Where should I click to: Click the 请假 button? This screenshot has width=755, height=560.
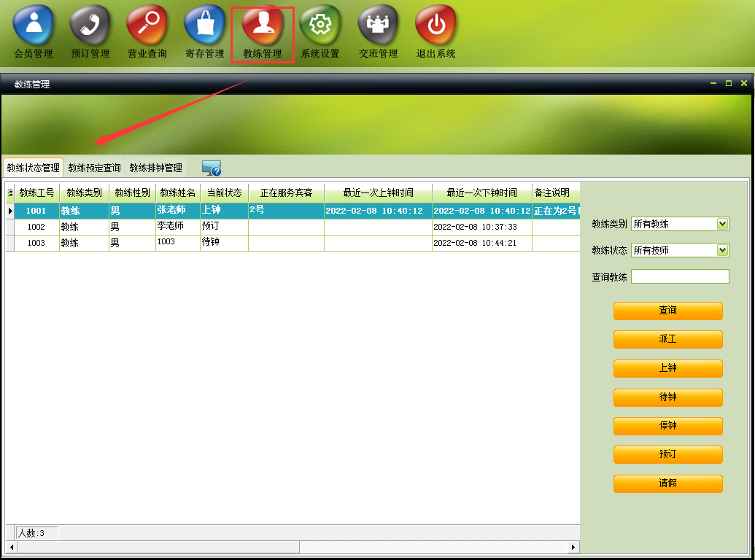click(668, 483)
